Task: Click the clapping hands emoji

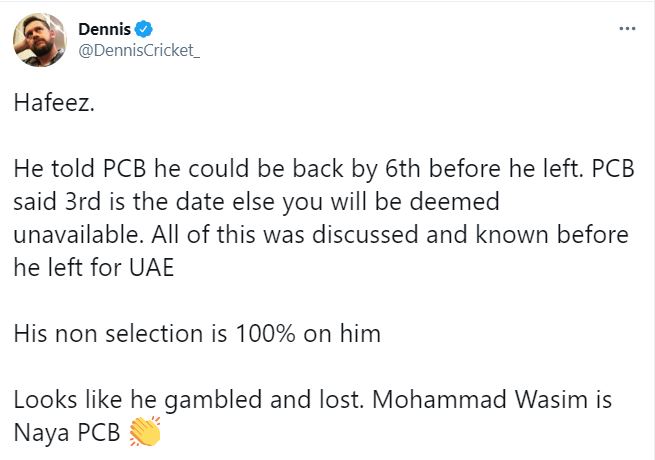Action: point(145,434)
